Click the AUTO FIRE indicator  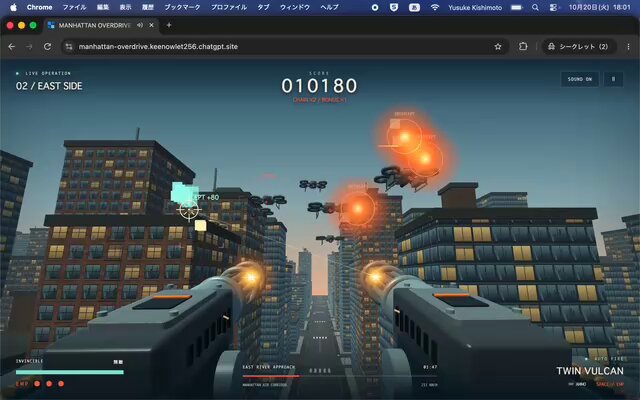click(604, 359)
